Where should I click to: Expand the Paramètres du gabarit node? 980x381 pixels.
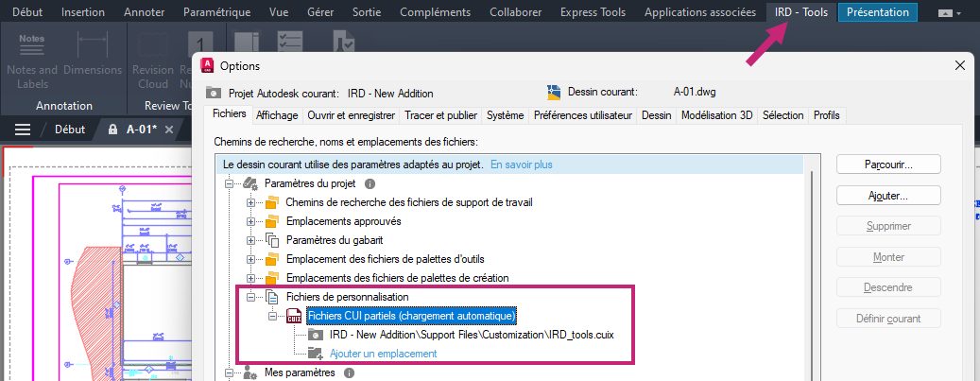(x=250, y=240)
